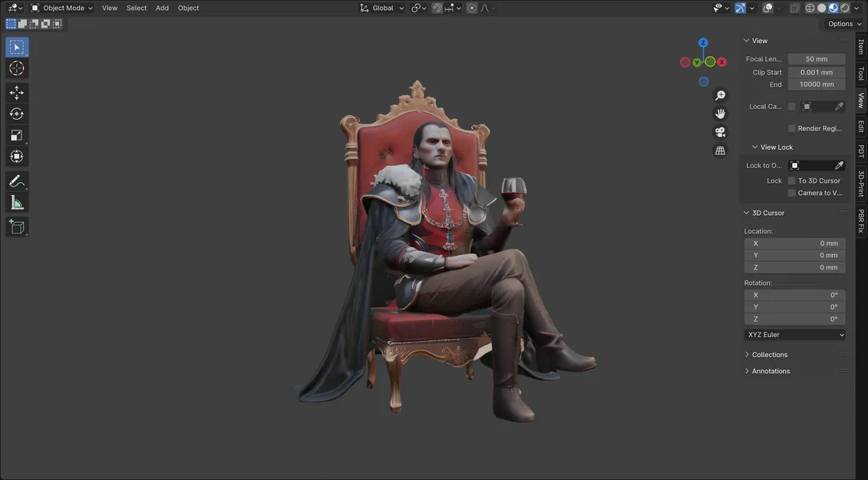The height and width of the screenshot is (480, 868).
Task: Click the camera view icon in viewport
Action: [x=720, y=131]
